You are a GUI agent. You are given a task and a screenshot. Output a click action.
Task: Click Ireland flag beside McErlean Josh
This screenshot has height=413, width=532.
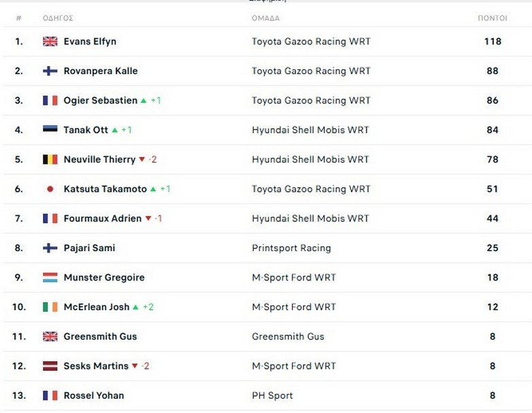(50, 307)
